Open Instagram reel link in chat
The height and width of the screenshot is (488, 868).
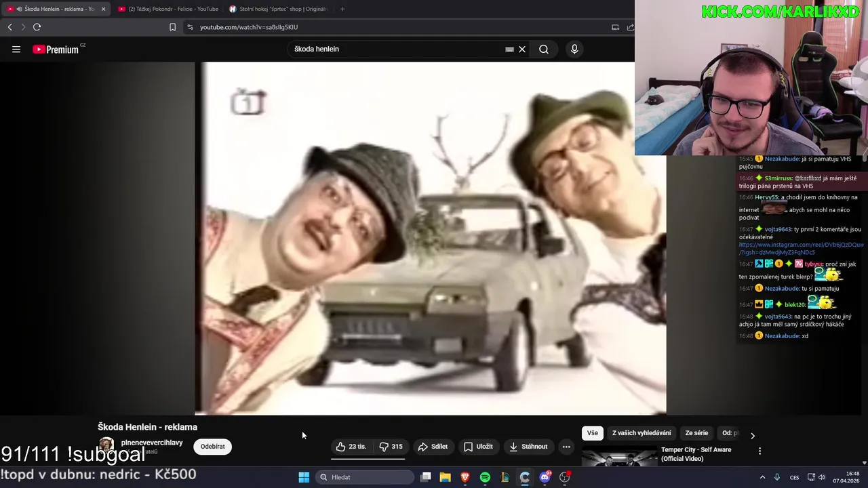[801, 248]
